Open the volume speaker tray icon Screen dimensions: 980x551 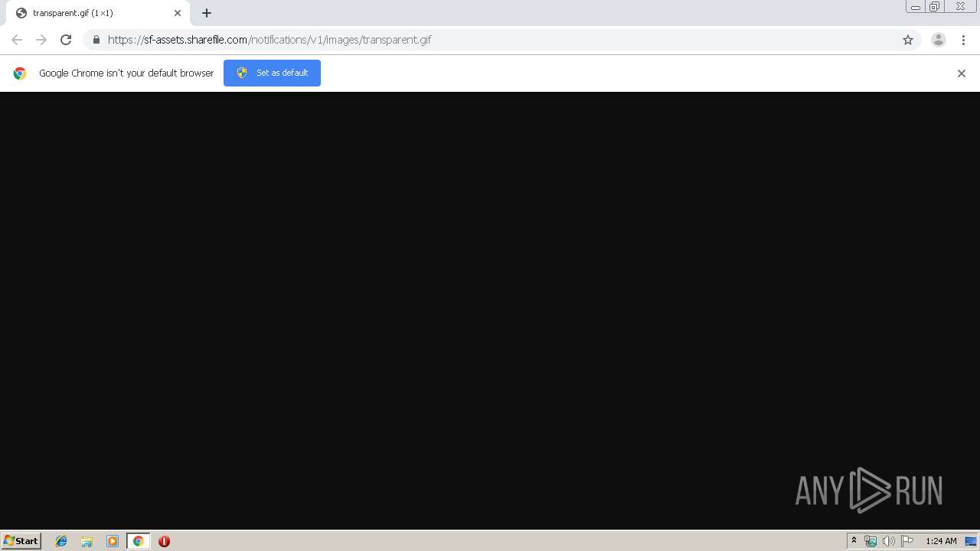(x=888, y=541)
